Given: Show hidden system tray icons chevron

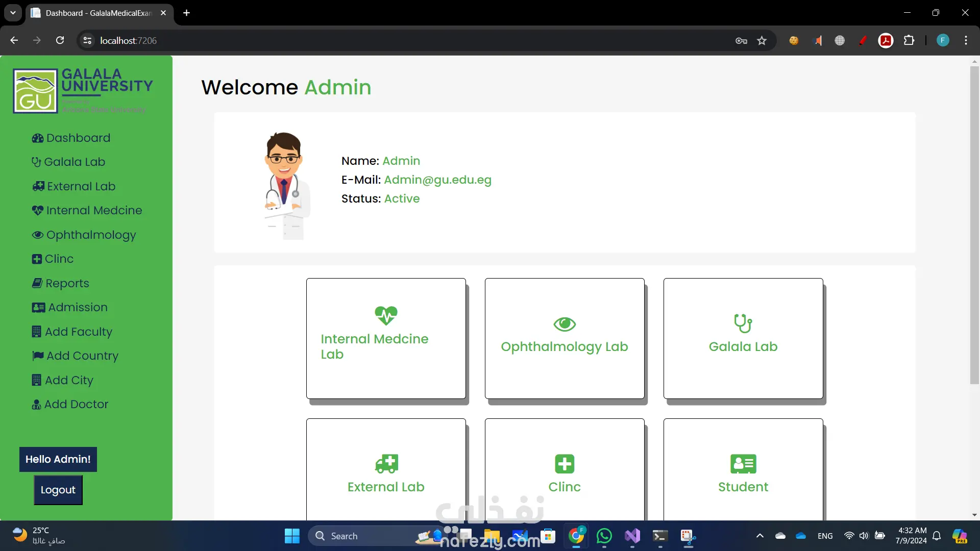Looking at the screenshot, I should pos(759,536).
